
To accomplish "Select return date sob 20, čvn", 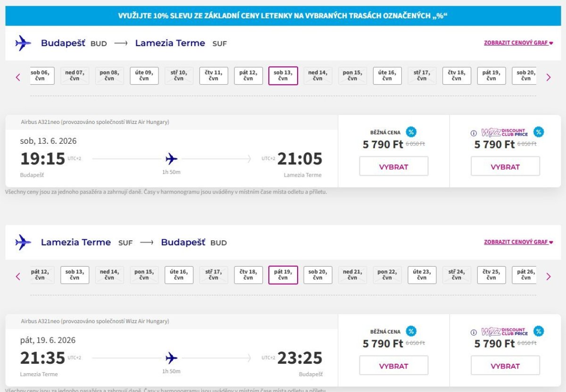I will (318, 275).
